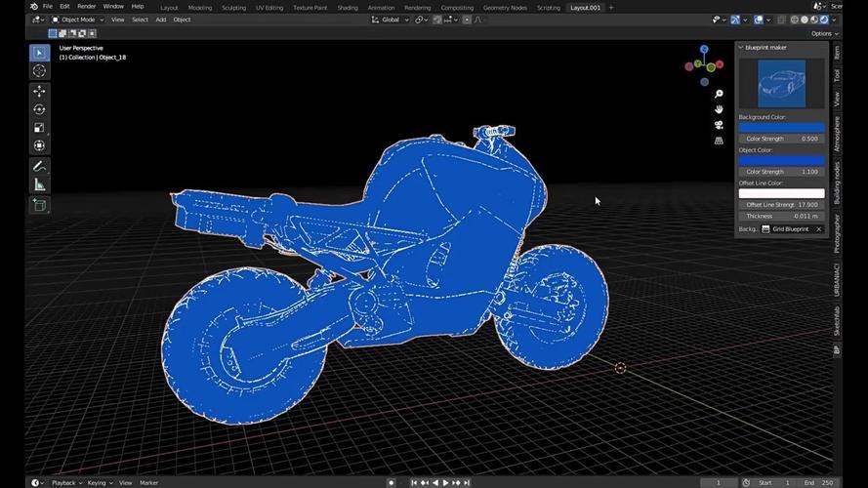Add a new workspace with plus button
Screen dimensions: 868x488
(x=611, y=8)
